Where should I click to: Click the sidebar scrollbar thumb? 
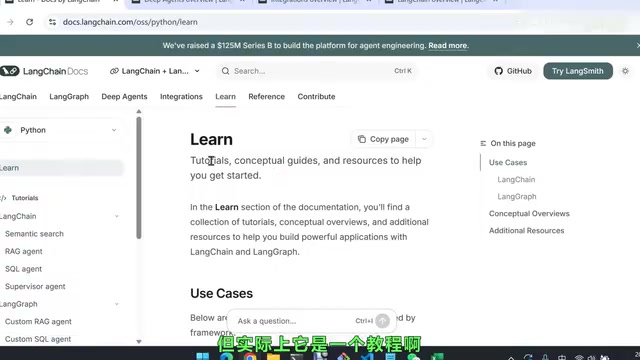139,178
